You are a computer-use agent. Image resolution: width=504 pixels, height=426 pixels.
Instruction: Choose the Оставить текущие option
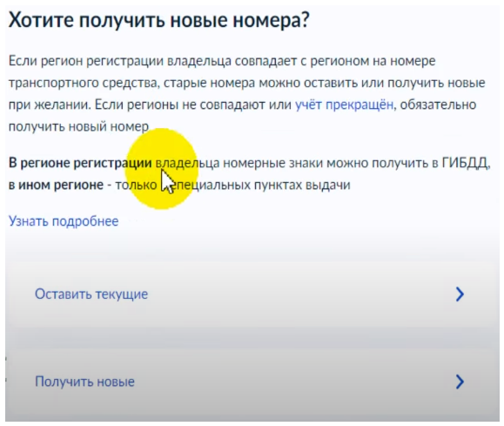(x=252, y=294)
